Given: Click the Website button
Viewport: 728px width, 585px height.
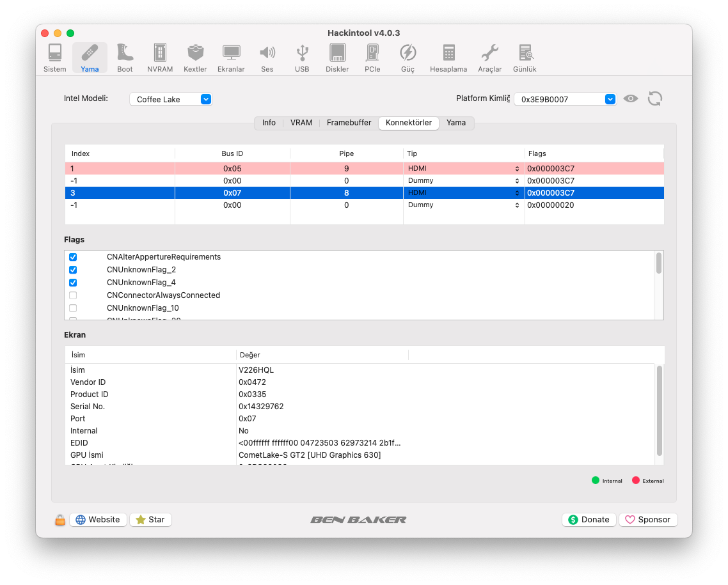Looking at the screenshot, I should (x=98, y=520).
